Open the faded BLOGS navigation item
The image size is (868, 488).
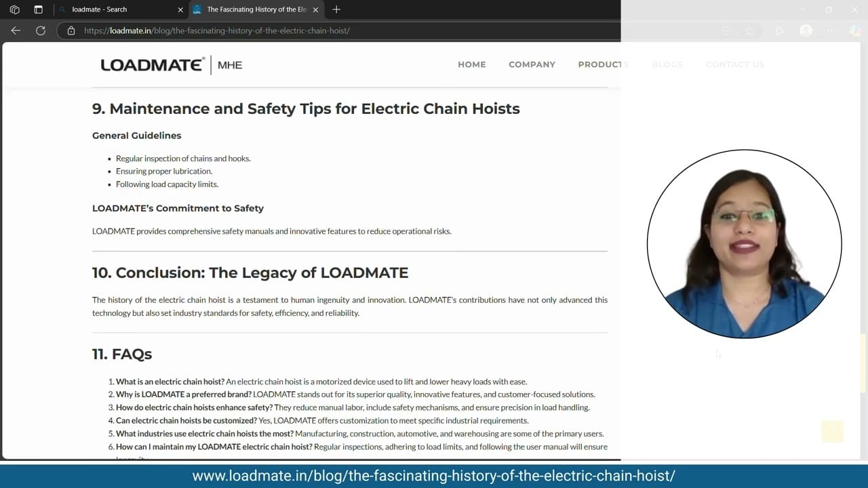click(667, 64)
